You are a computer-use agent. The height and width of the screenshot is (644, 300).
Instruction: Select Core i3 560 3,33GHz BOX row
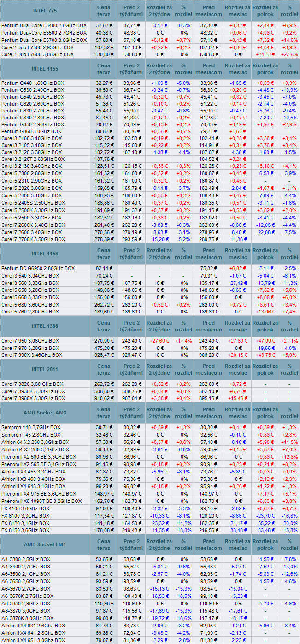pyautogui.click(x=150, y=283)
